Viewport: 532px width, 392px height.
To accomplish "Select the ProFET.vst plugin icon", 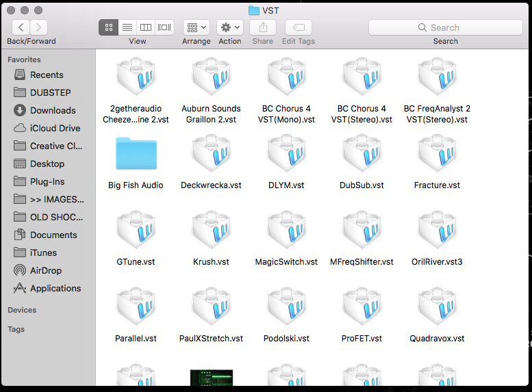I will click(362, 306).
